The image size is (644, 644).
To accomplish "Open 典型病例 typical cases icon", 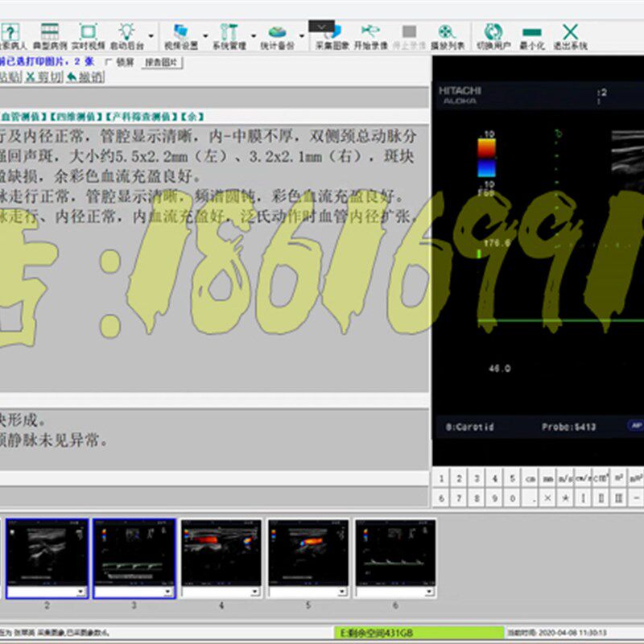I will click(49, 35).
